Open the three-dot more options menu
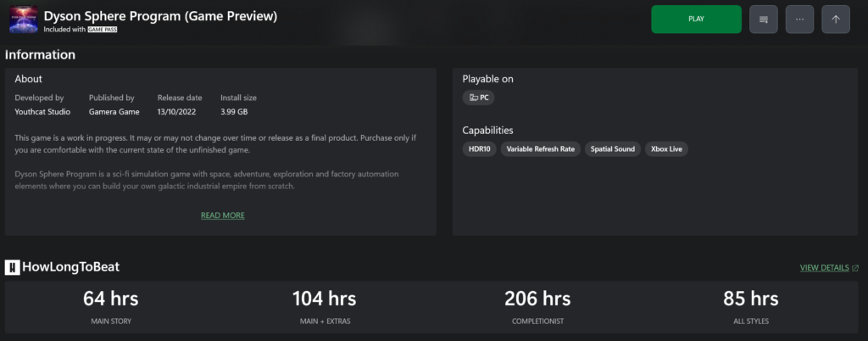 (799, 19)
